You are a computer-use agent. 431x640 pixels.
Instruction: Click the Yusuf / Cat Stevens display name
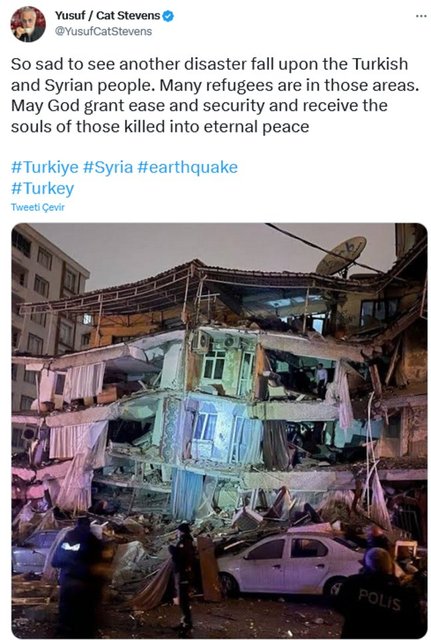pyautogui.click(x=107, y=16)
